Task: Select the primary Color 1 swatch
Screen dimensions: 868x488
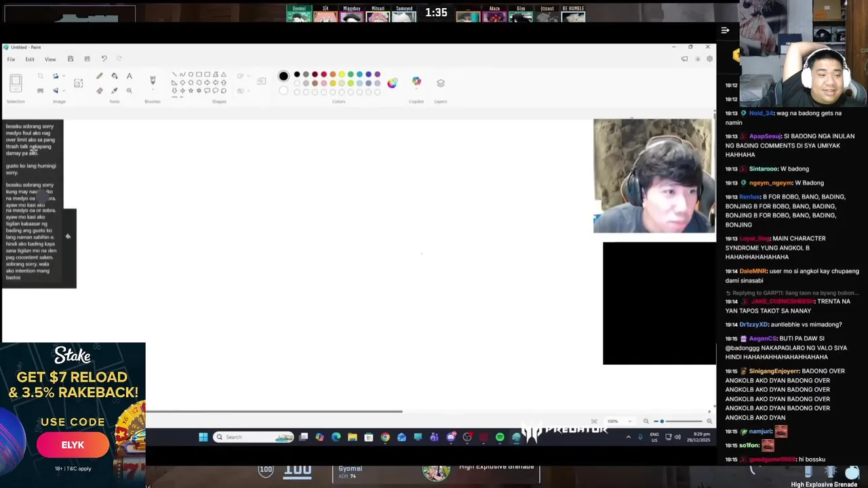Action: [x=283, y=75]
